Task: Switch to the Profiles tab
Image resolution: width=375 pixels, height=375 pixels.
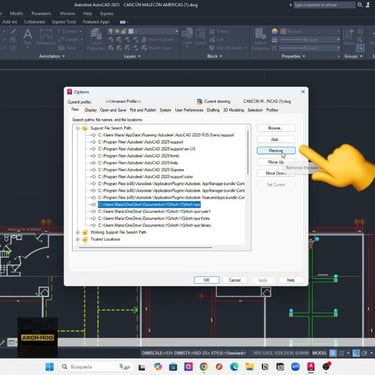Action: pyautogui.click(x=272, y=110)
